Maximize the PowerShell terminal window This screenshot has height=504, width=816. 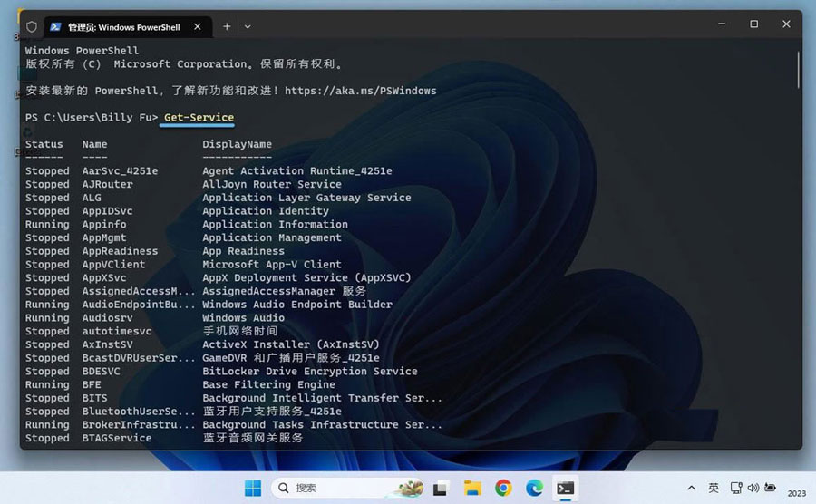(753, 24)
